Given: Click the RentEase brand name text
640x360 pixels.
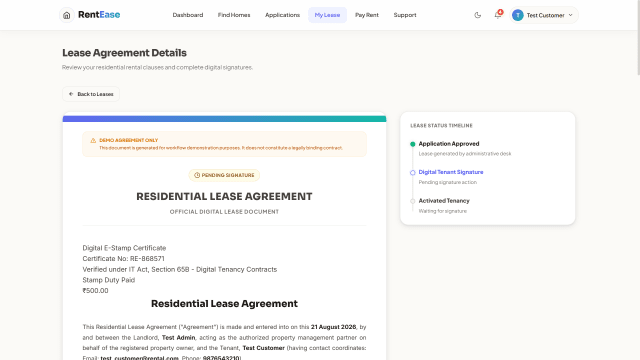Looking at the screenshot, I should 99,15.
